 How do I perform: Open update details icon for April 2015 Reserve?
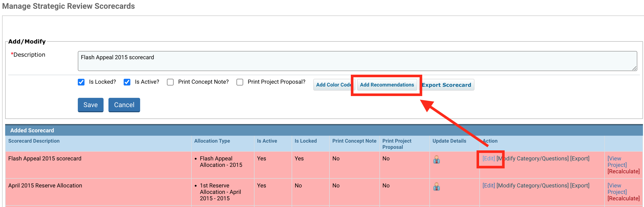click(x=436, y=186)
